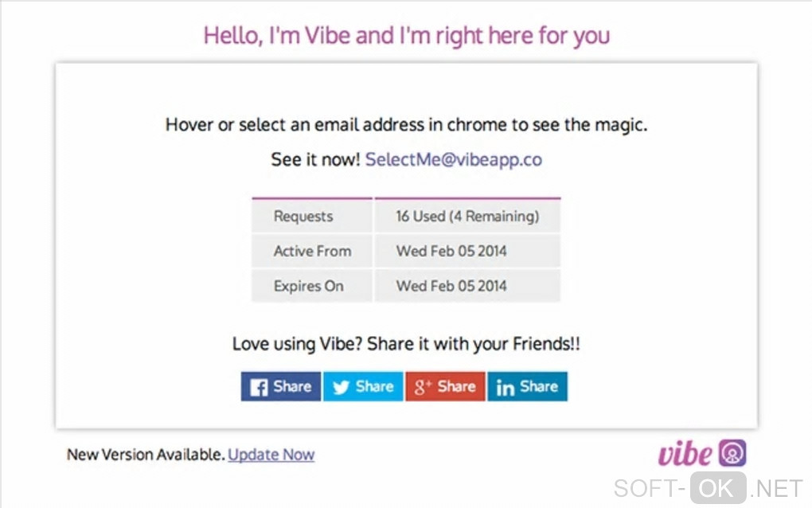This screenshot has height=508, width=812.
Task: Click the Requests label cell
Action: [303, 216]
